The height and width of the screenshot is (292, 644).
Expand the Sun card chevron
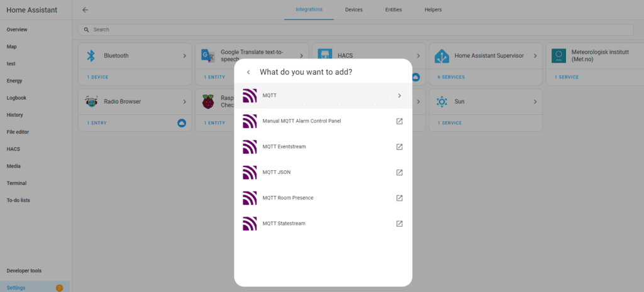pos(535,102)
